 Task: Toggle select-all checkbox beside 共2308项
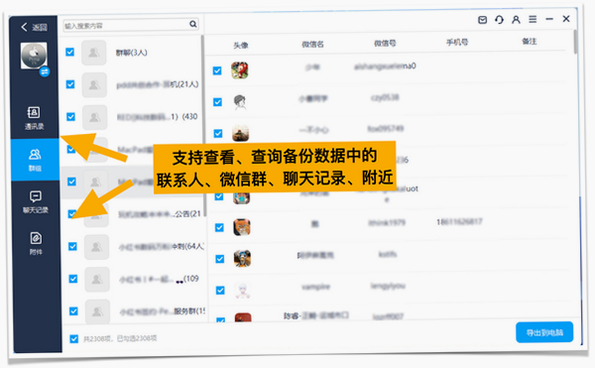pos(74,339)
